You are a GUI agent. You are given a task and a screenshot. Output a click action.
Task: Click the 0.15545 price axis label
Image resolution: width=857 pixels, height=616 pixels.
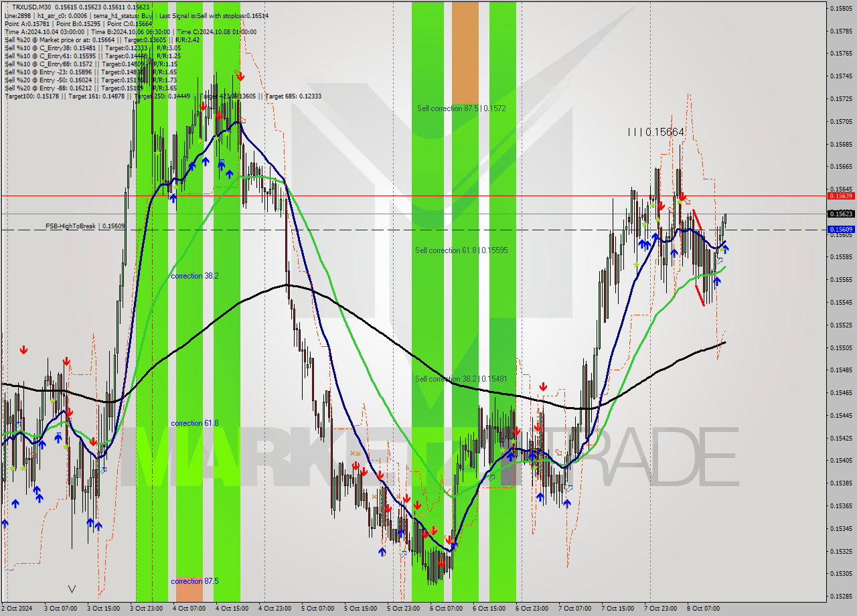(x=841, y=302)
